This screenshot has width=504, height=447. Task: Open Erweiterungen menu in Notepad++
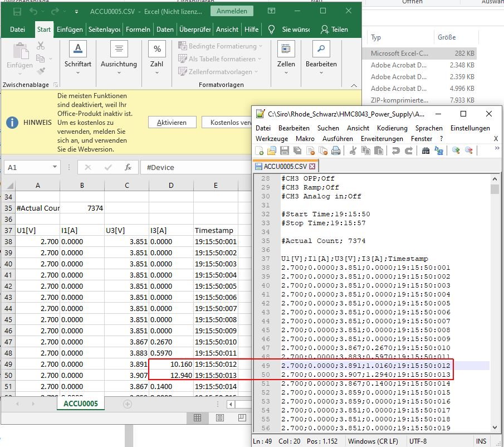coord(382,139)
